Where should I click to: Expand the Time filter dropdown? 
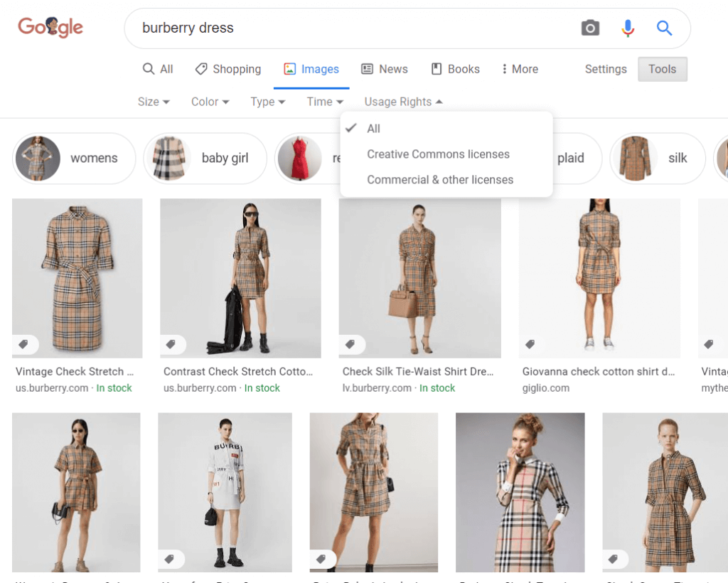325,102
